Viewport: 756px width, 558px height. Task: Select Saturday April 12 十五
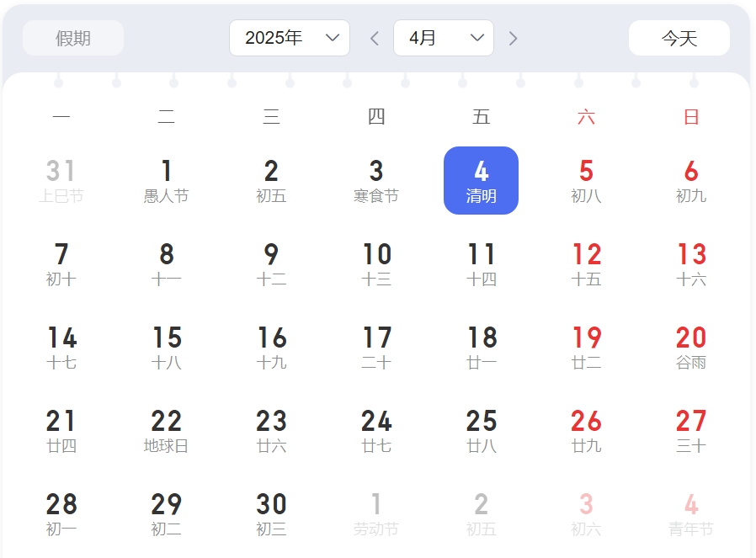point(586,264)
